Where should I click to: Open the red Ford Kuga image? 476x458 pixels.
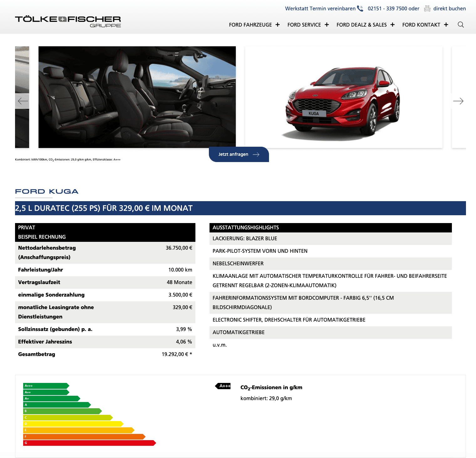[x=344, y=97]
